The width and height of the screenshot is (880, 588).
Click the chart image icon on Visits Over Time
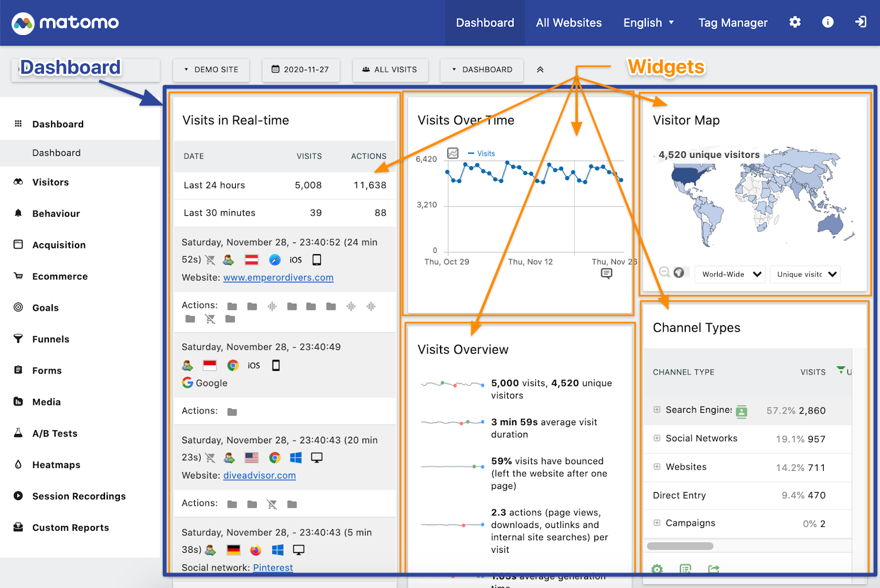click(452, 153)
